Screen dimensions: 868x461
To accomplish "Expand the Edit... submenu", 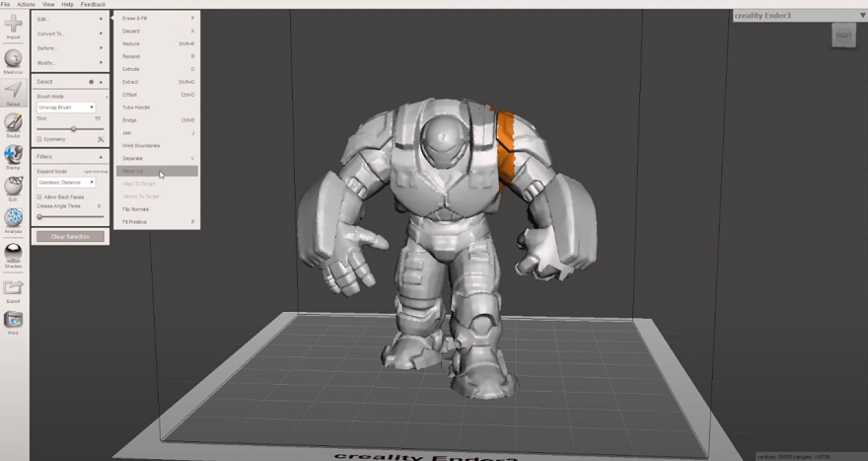I will click(70, 19).
